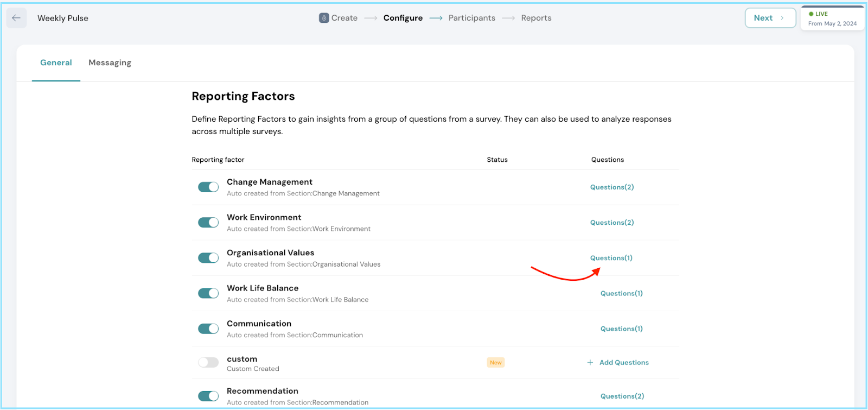The image size is (868, 410).
Task: Disable the Work Environment toggle
Action: [208, 223]
